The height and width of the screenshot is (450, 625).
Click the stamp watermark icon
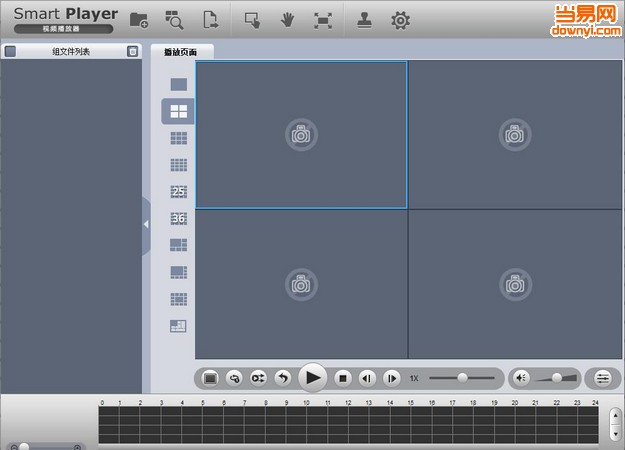click(x=365, y=20)
